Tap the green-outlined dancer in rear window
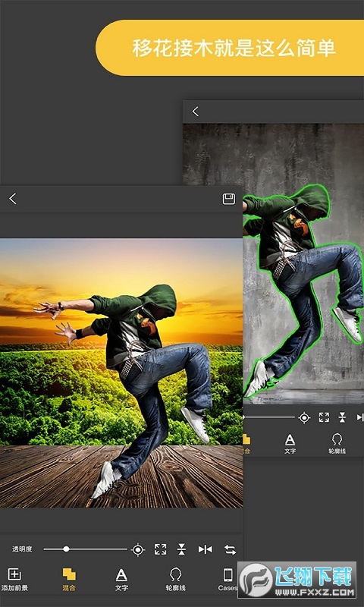 coord(303,291)
